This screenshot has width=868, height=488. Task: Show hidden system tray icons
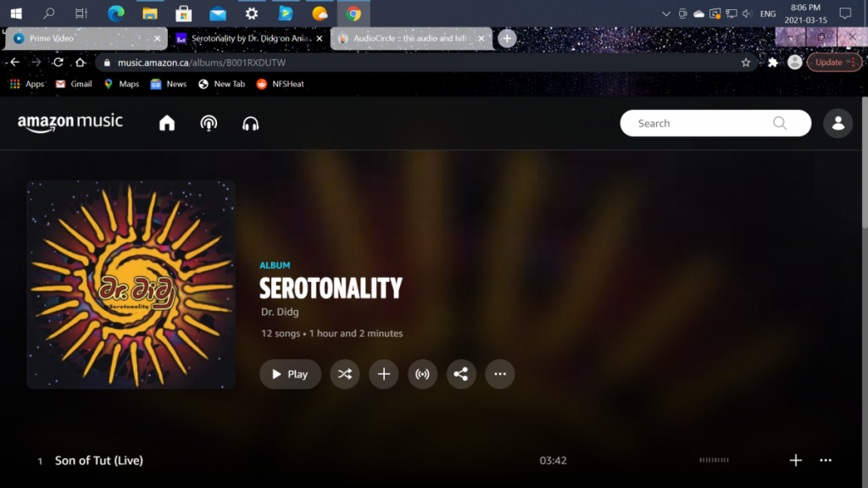(x=666, y=14)
